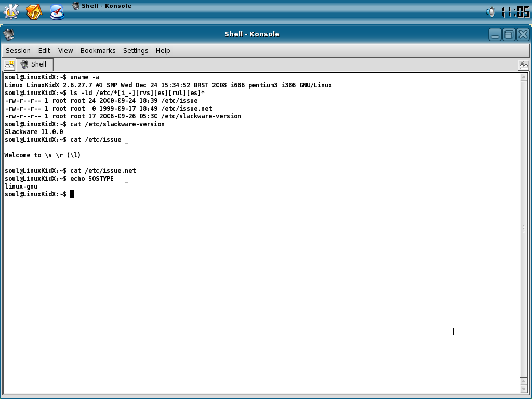Click the 'linux-gnu' output line
This screenshot has width=532, height=399.
point(21,187)
